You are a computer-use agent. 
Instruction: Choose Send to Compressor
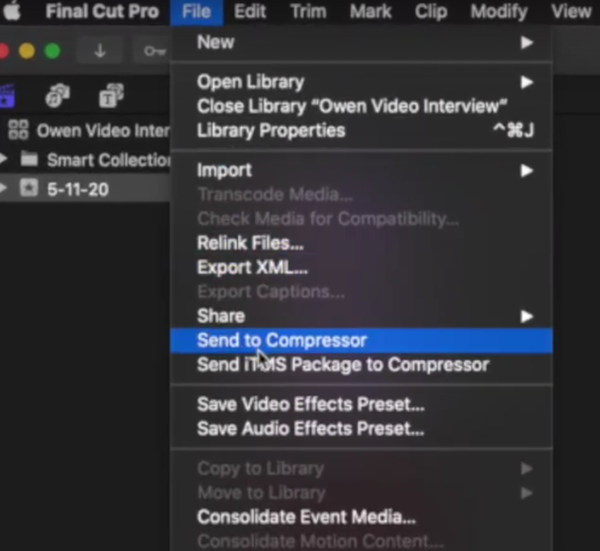361,341
